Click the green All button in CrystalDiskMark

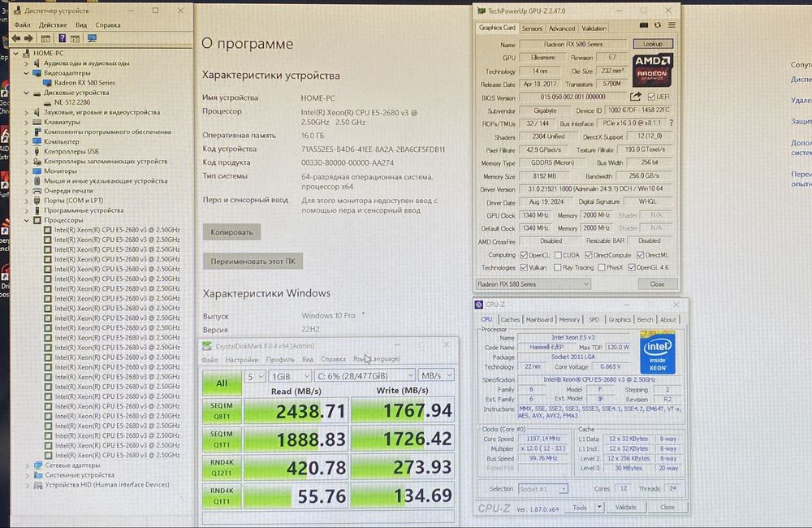click(x=222, y=383)
